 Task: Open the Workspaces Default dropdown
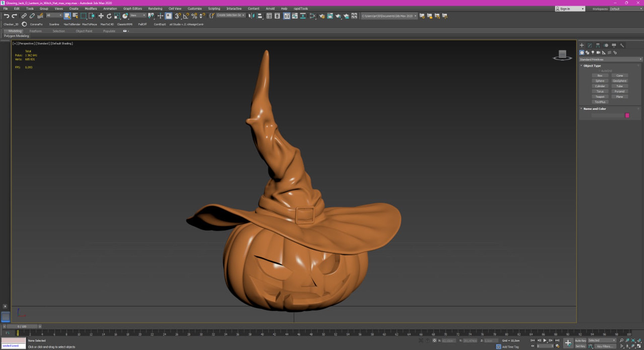point(626,9)
